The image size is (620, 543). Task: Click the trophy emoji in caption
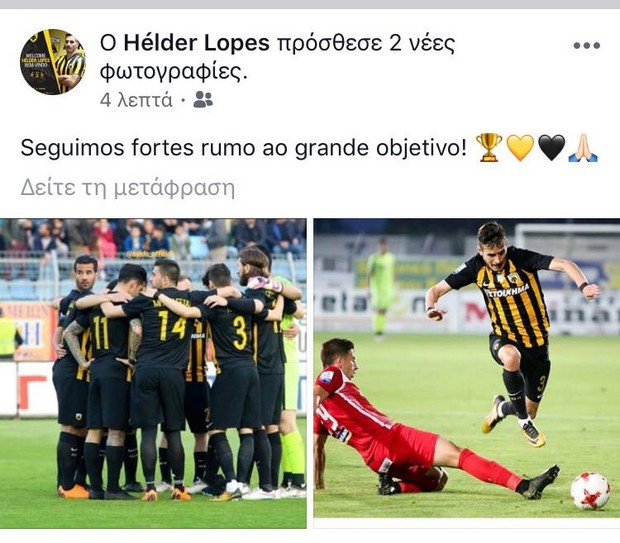(489, 147)
